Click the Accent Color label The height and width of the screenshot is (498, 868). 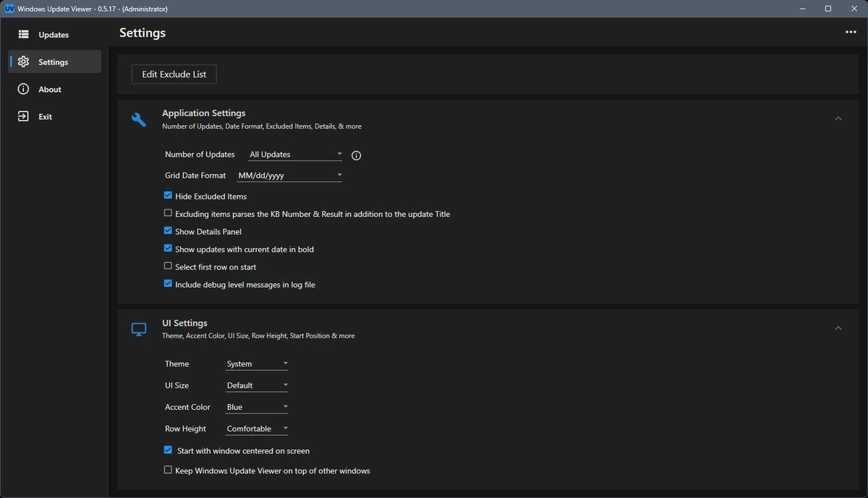pos(187,407)
